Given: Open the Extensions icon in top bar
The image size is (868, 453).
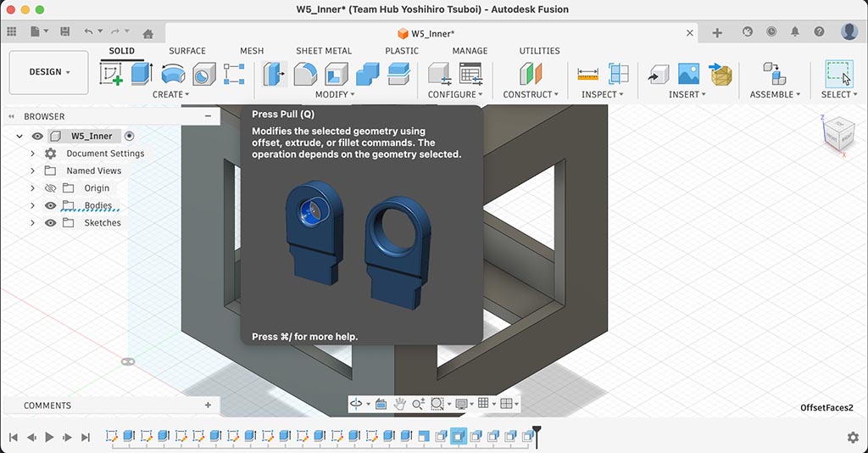Looking at the screenshot, I should [748, 31].
